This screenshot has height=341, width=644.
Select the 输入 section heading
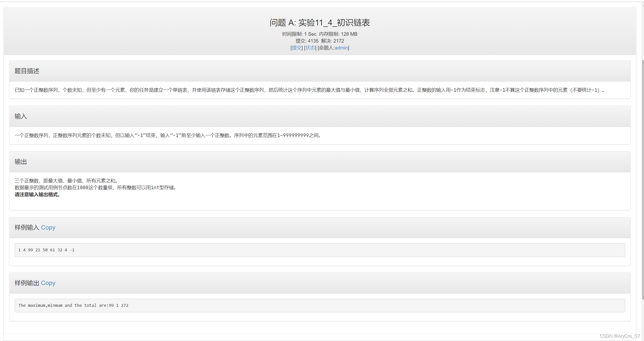(x=21, y=116)
